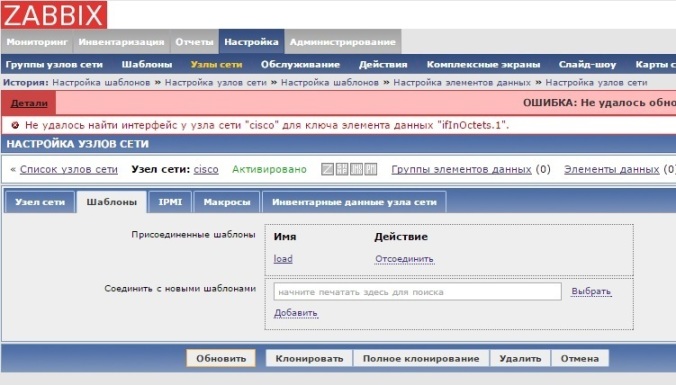676x385 pixels.
Task: Open the Мониторинг menu
Action: click(37, 42)
